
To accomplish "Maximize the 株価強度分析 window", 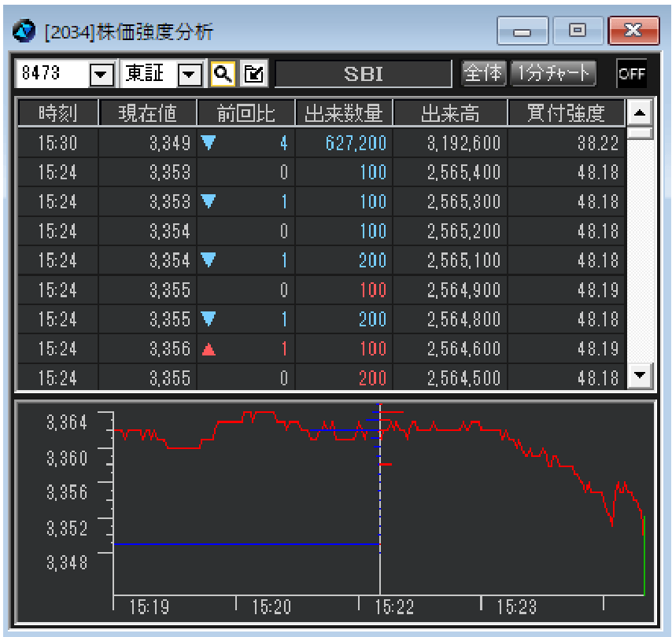I will point(578,31).
